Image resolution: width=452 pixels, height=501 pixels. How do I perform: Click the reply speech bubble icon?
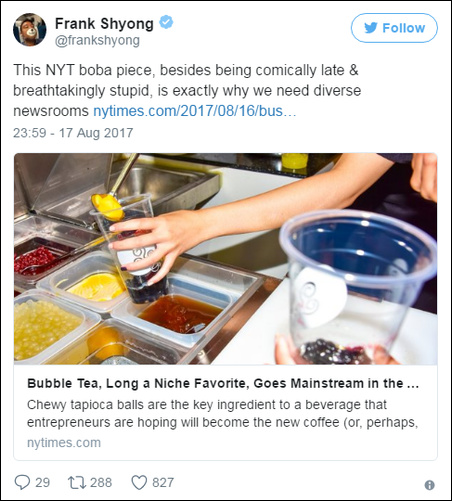point(22,482)
